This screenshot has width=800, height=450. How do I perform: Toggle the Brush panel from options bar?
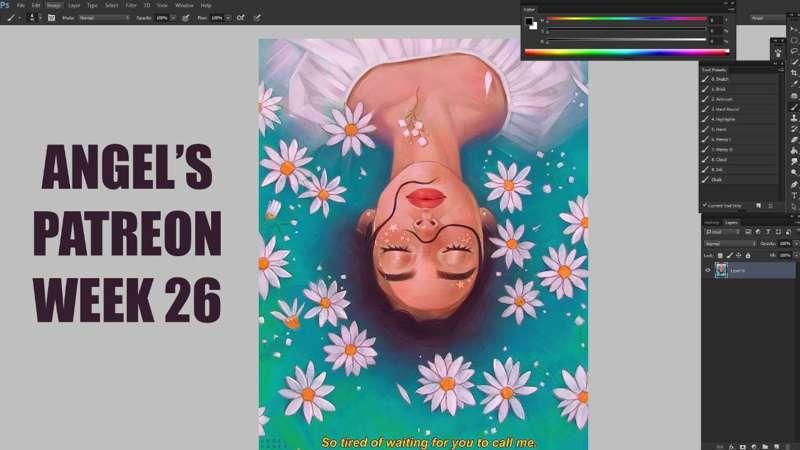52,18
